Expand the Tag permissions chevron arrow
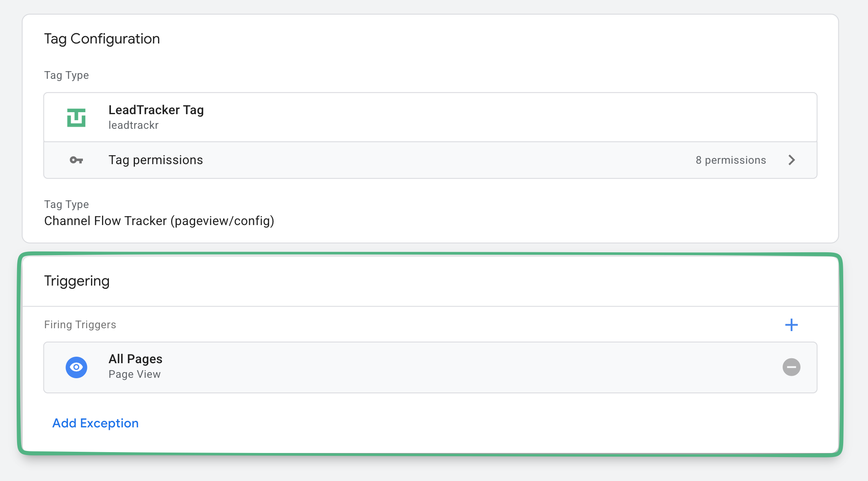 coord(791,160)
